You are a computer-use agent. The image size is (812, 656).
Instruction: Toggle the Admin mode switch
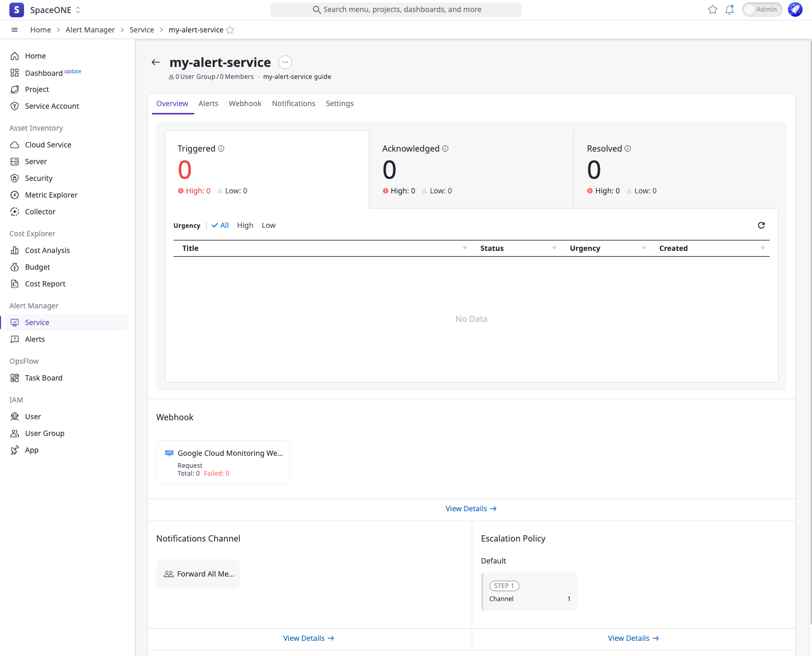[762, 9]
